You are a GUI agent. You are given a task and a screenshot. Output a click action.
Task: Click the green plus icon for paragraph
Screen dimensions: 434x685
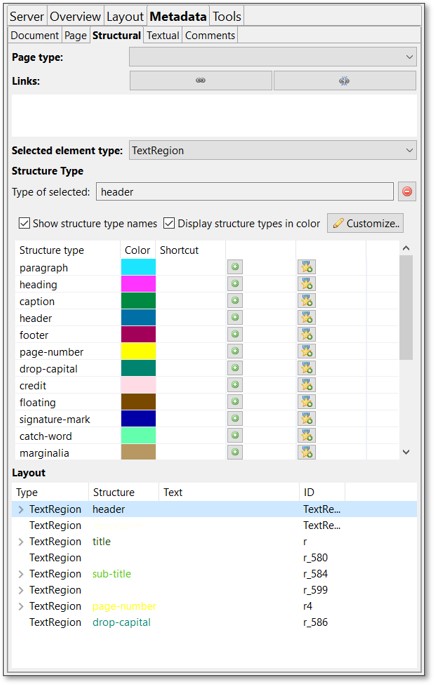235,267
